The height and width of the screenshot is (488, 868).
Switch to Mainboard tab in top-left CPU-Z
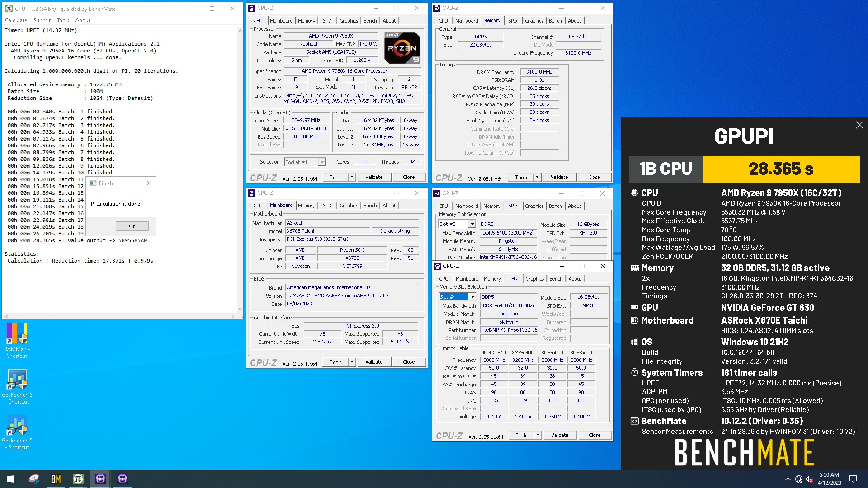[281, 21]
